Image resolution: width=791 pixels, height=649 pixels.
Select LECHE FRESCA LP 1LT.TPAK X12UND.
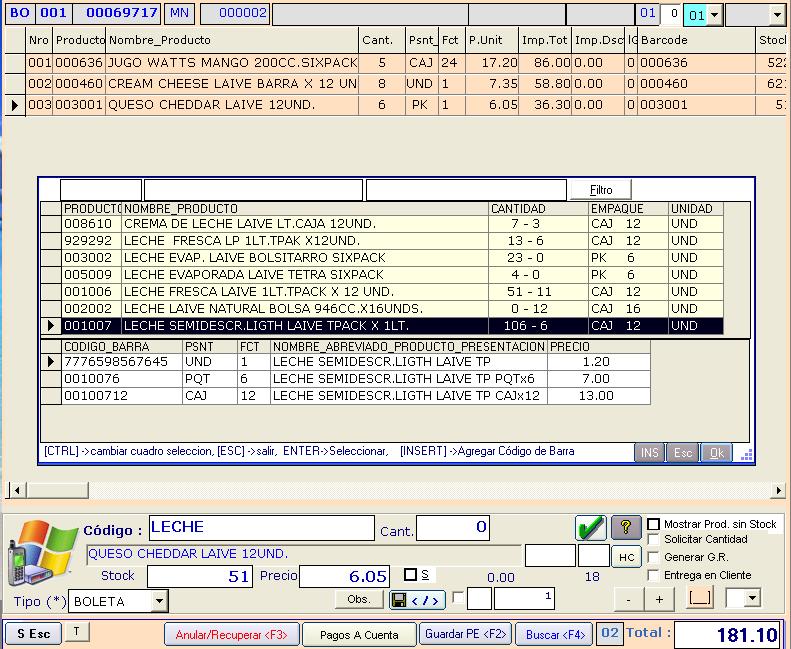tap(382, 241)
